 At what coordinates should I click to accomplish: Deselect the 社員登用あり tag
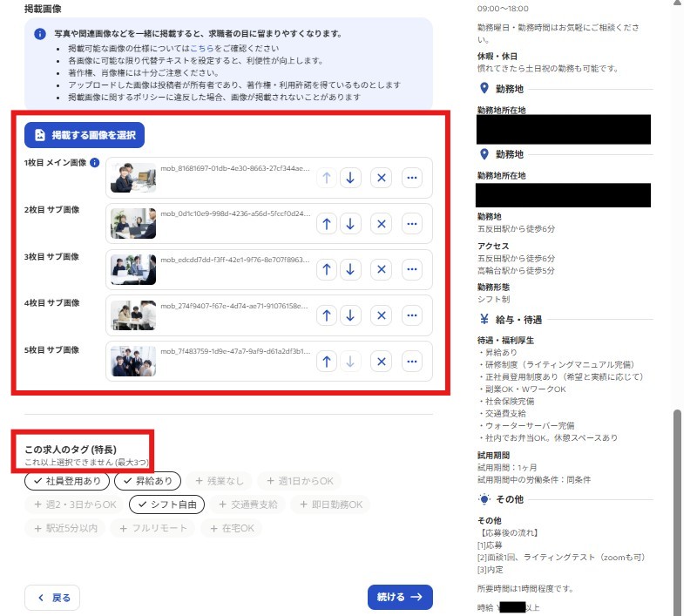click(x=68, y=481)
